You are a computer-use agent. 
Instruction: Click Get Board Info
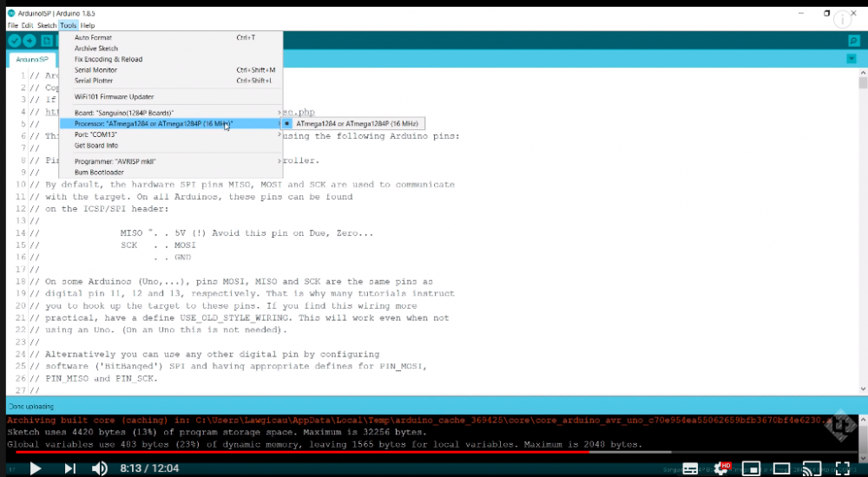click(171, 146)
